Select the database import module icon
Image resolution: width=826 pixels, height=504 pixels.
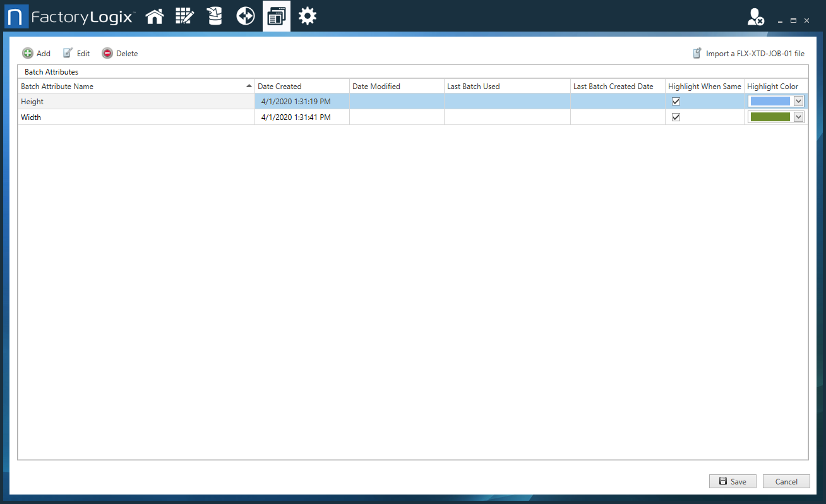pyautogui.click(x=215, y=16)
